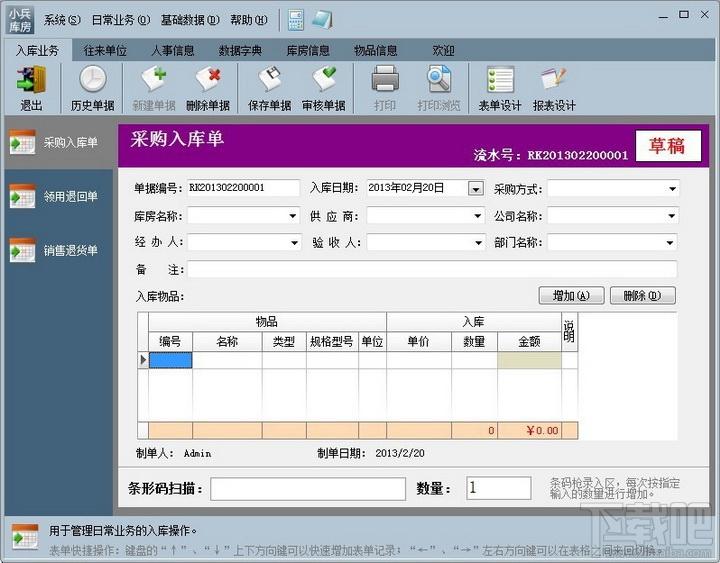
Task: Click the 小兵库房 app logo
Action: (20, 20)
